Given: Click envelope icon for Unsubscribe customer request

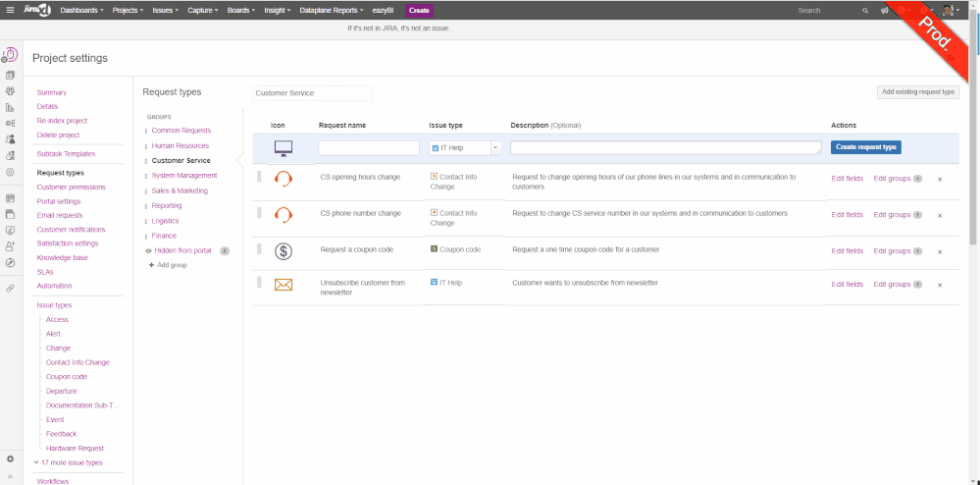Looking at the screenshot, I should tap(284, 285).
